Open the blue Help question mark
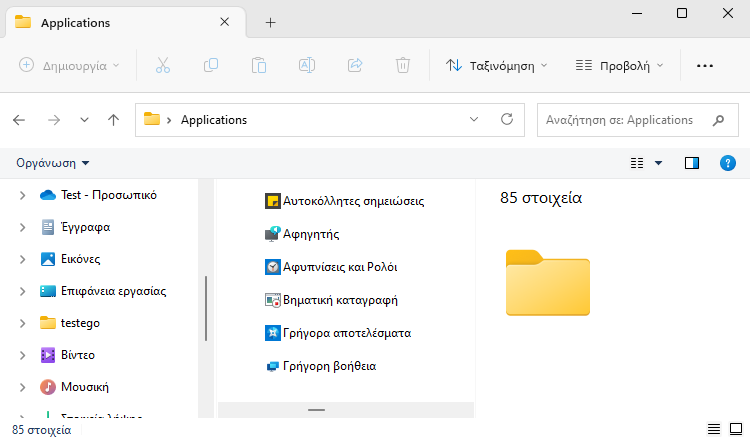 728,163
